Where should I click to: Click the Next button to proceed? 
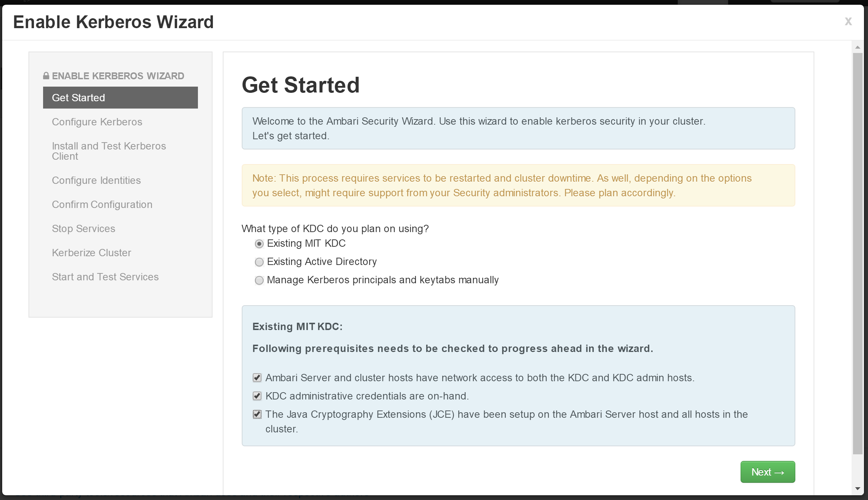768,472
